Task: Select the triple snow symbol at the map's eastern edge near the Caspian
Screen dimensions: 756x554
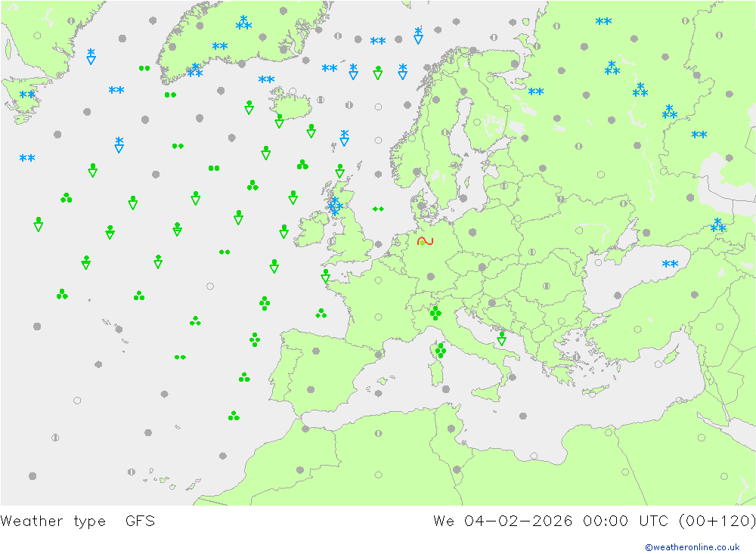Action: click(x=718, y=225)
